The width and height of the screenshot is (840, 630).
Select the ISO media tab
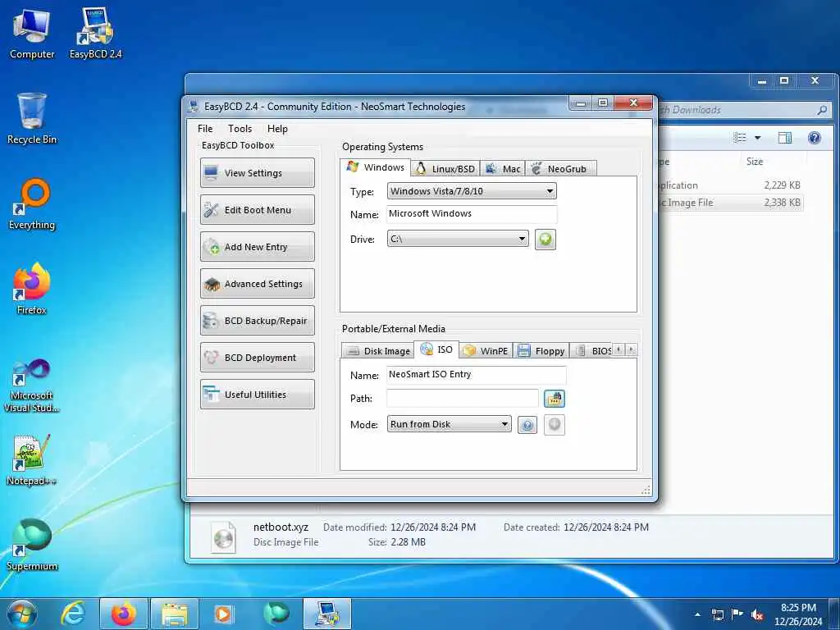point(436,349)
